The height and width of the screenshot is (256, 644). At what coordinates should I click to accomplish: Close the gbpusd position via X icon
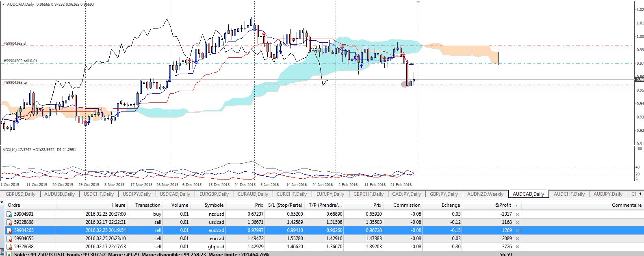(x=517, y=247)
